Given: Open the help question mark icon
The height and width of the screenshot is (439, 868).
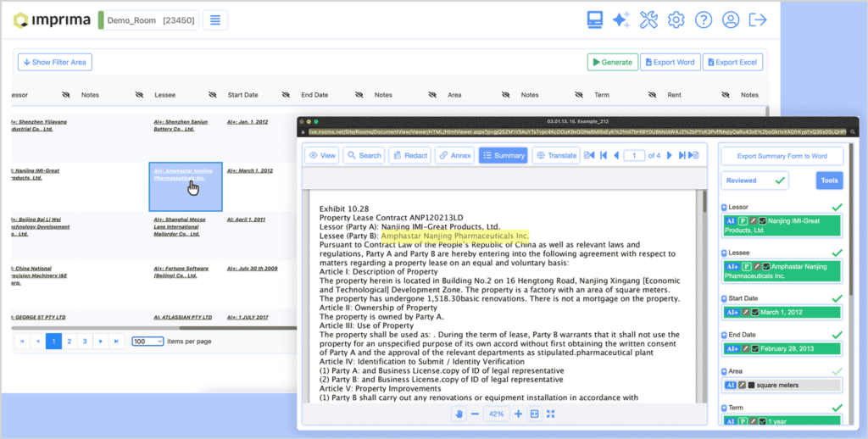Looking at the screenshot, I should tap(704, 19).
